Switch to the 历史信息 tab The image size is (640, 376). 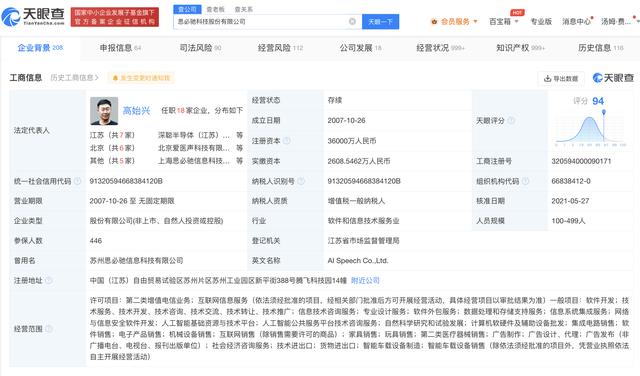pos(600,48)
